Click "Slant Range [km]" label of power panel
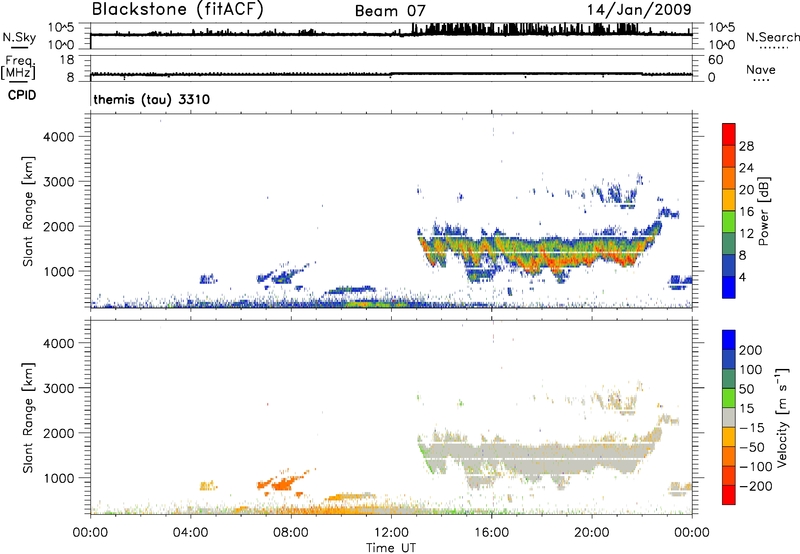 (28, 211)
